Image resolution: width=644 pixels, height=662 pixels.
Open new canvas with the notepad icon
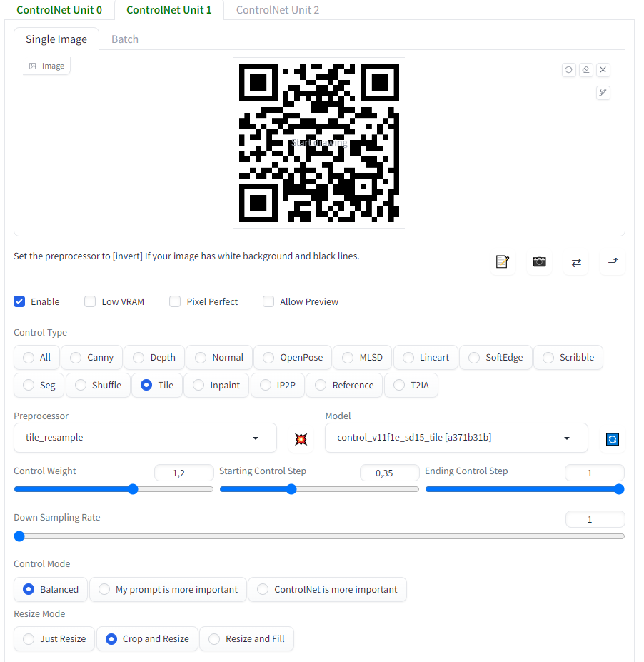click(502, 262)
